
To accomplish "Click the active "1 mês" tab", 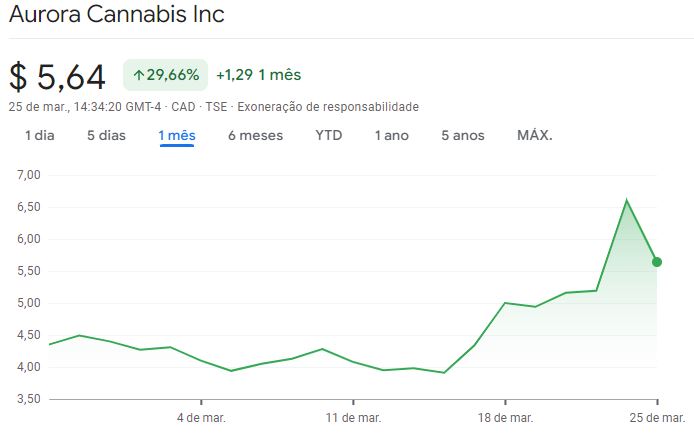I will tap(176, 135).
